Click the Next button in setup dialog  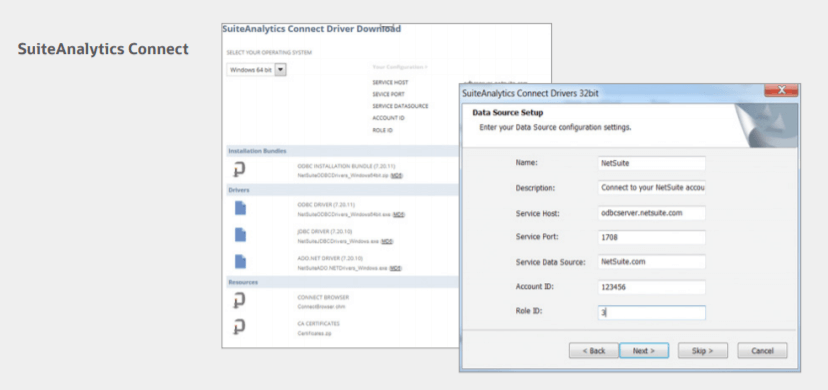[x=644, y=351]
